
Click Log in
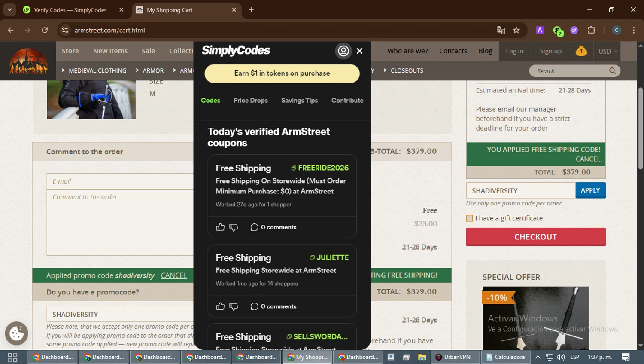pos(514,51)
